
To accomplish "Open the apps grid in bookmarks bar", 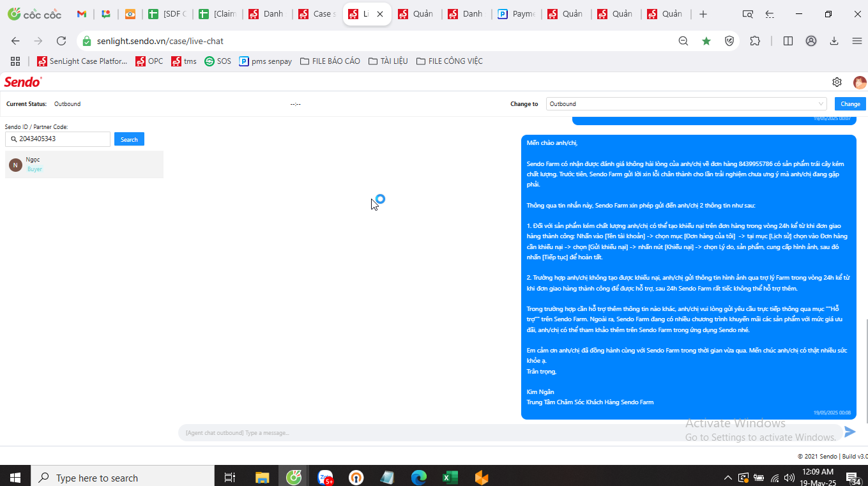I will [x=15, y=61].
